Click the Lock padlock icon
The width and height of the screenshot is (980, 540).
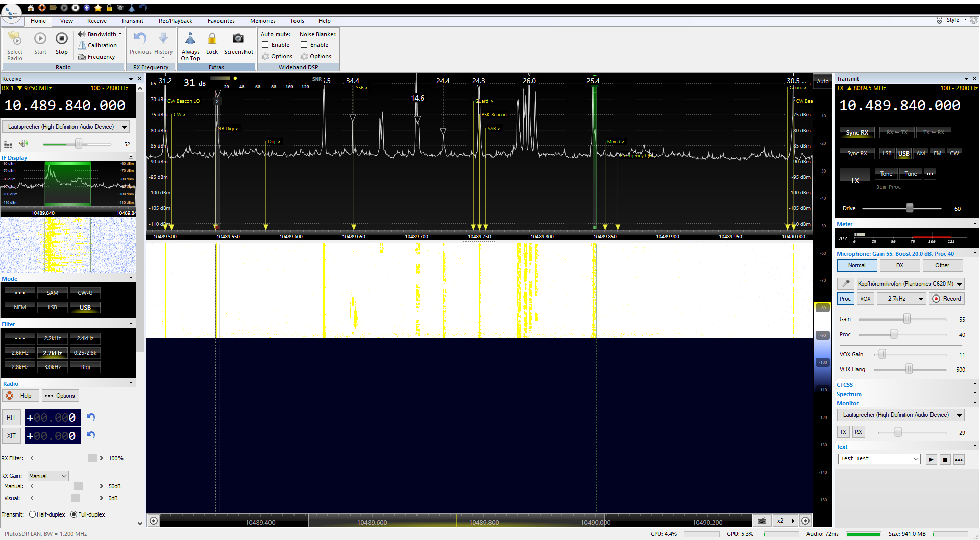pyautogui.click(x=212, y=39)
